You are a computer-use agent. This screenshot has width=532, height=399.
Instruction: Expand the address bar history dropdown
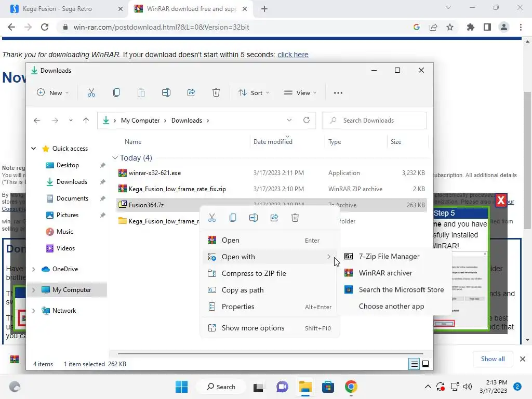coord(289,120)
